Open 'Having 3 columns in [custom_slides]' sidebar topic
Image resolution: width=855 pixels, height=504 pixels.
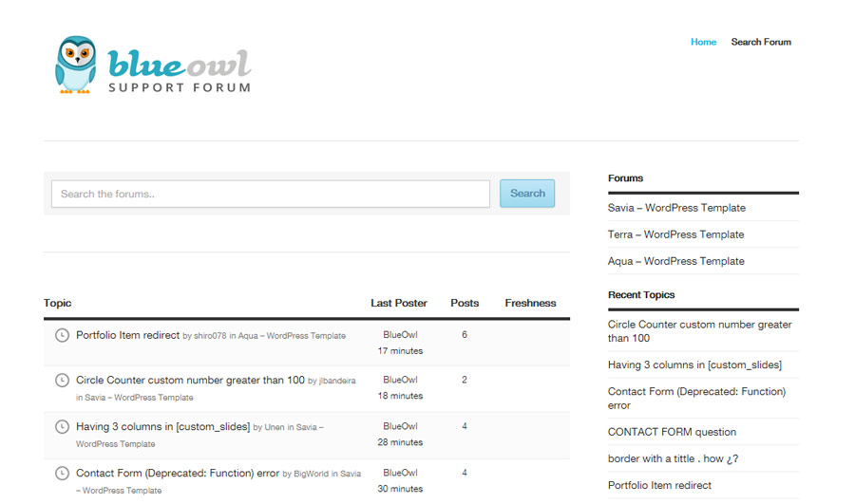coord(694,364)
